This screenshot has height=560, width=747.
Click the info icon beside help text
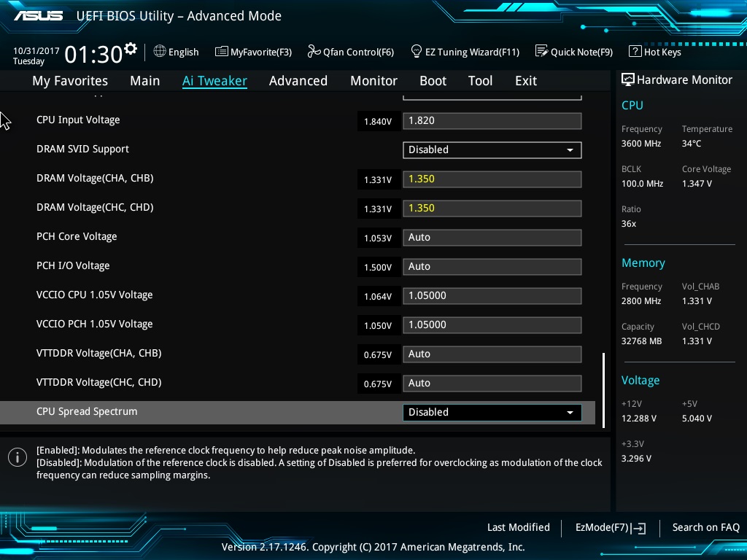18,457
